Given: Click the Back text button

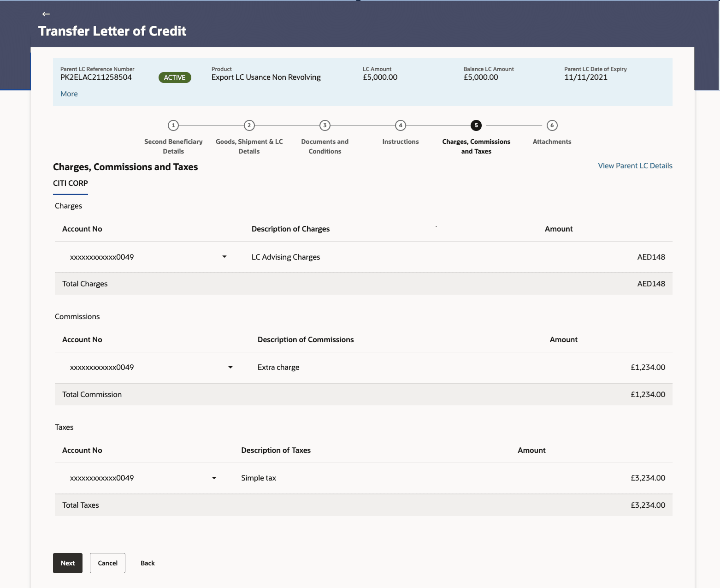Looking at the screenshot, I should coord(148,563).
